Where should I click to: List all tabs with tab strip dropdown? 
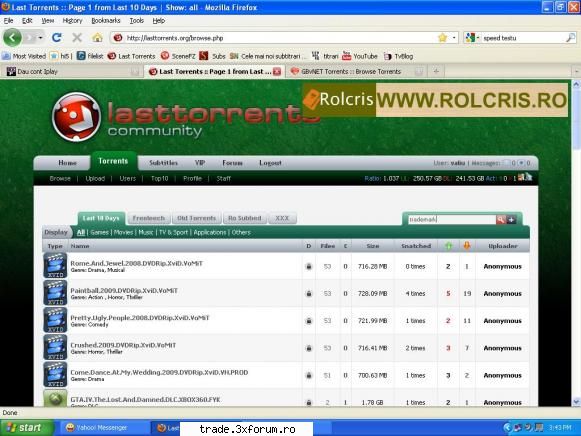click(576, 71)
